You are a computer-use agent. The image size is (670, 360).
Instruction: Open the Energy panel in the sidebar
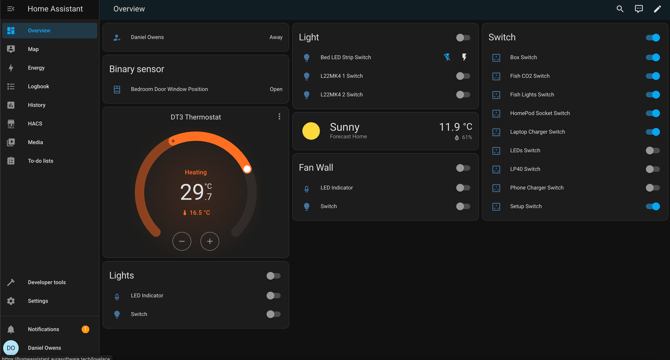coord(50,68)
